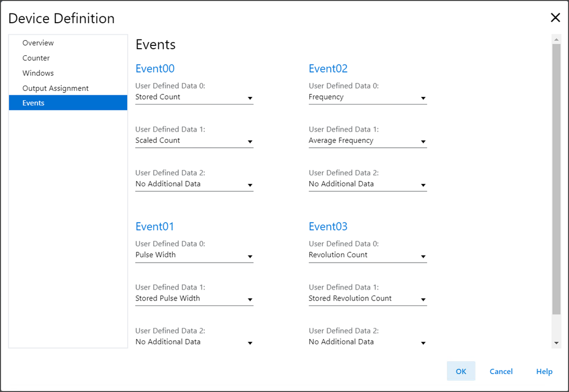This screenshot has height=392, width=569.
Task: Open the Stored Pulse Width dropdown
Action: [x=194, y=298]
